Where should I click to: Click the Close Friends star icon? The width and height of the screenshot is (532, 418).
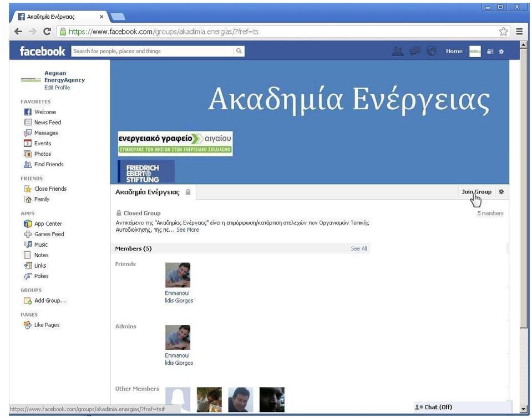[x=28, y=189]
